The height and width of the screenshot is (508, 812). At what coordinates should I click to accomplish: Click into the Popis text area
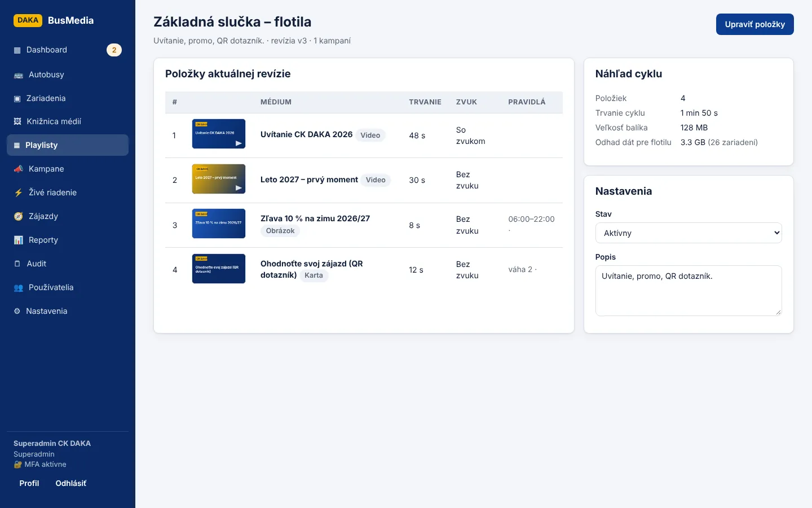click(x=689, y=291)
